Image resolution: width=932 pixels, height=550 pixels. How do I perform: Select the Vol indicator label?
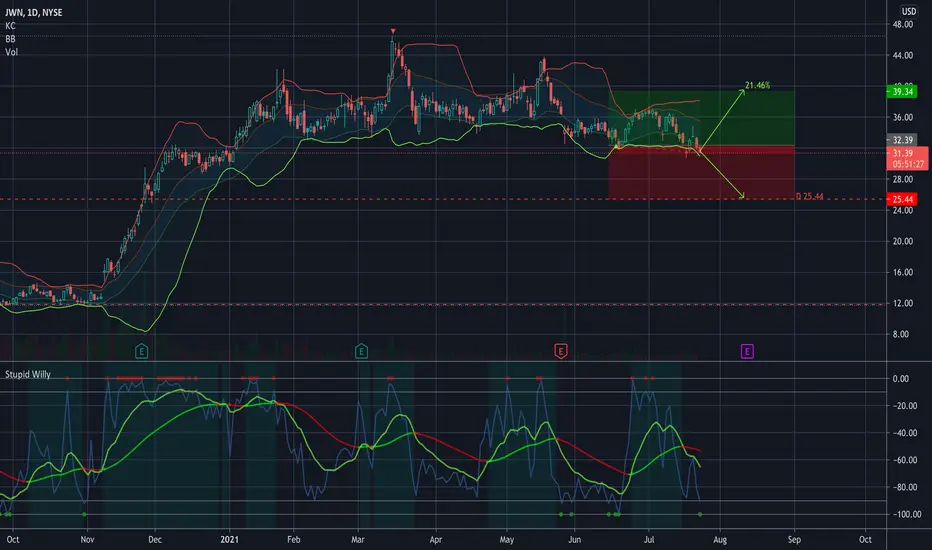click(11, 52)
